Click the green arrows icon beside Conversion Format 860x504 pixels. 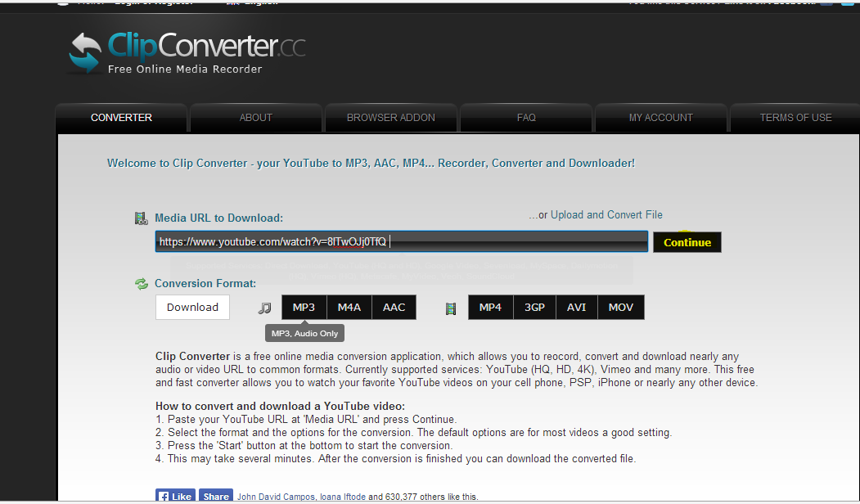tap(142, 284)
